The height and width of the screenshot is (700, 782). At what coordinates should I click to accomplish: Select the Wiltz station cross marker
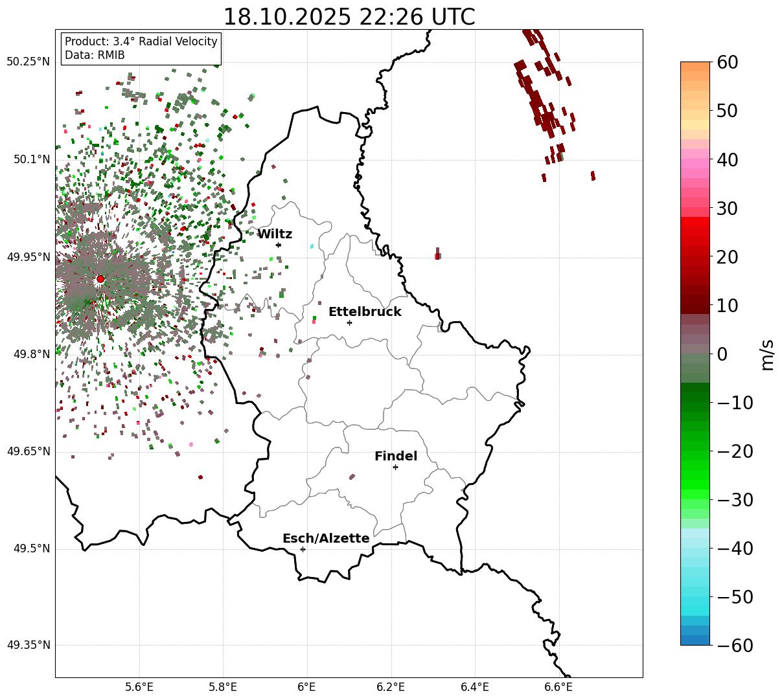[279, 245]
